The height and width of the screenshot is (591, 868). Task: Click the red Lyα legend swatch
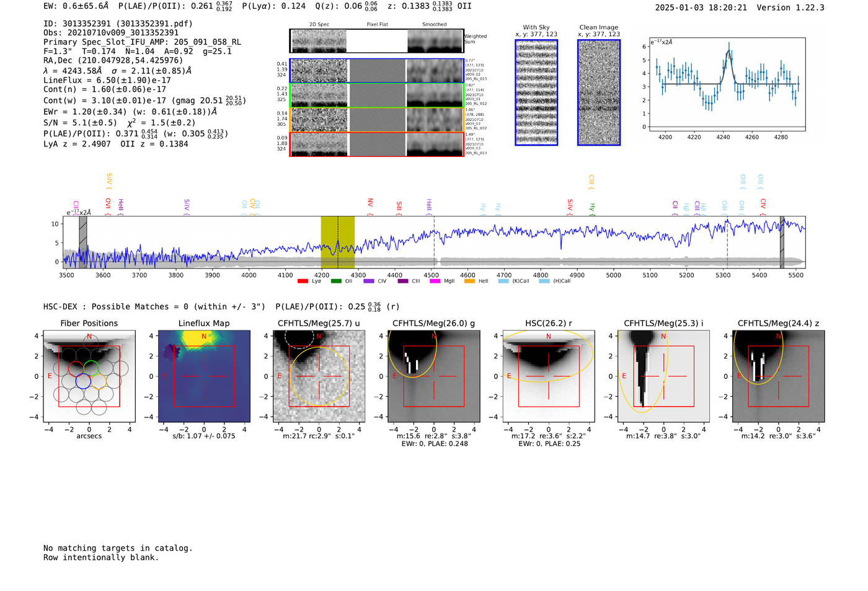coord(303,281)
